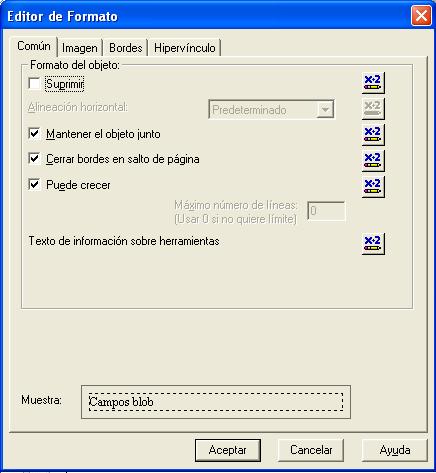This screenshot has height=473, width=436.
Task: Open formula editor for Suprimir option
Action: coord(373,83)
